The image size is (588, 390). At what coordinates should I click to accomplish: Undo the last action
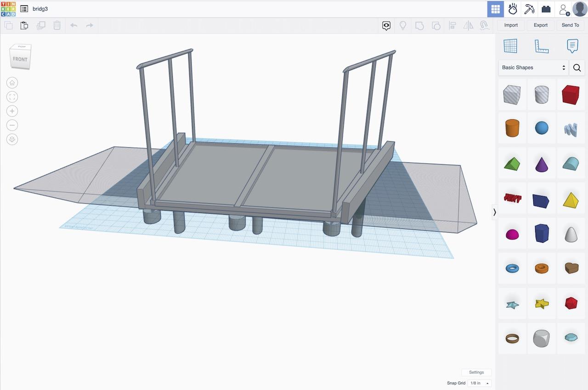[73, 26]
